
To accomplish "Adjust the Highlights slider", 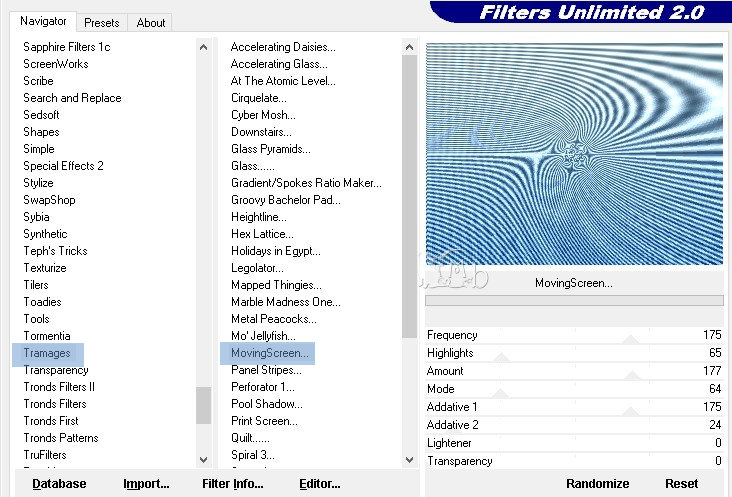I will [x=574, y=353].
